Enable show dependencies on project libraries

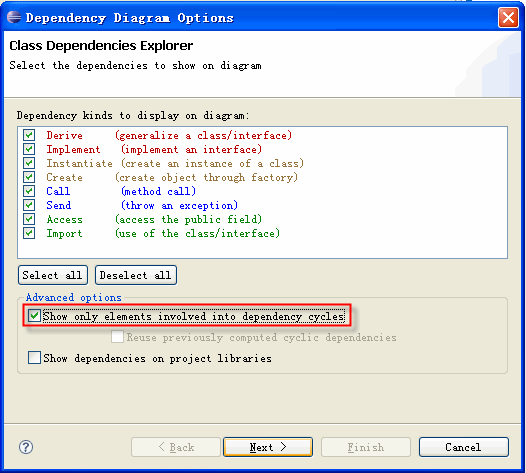pos(34,358)
